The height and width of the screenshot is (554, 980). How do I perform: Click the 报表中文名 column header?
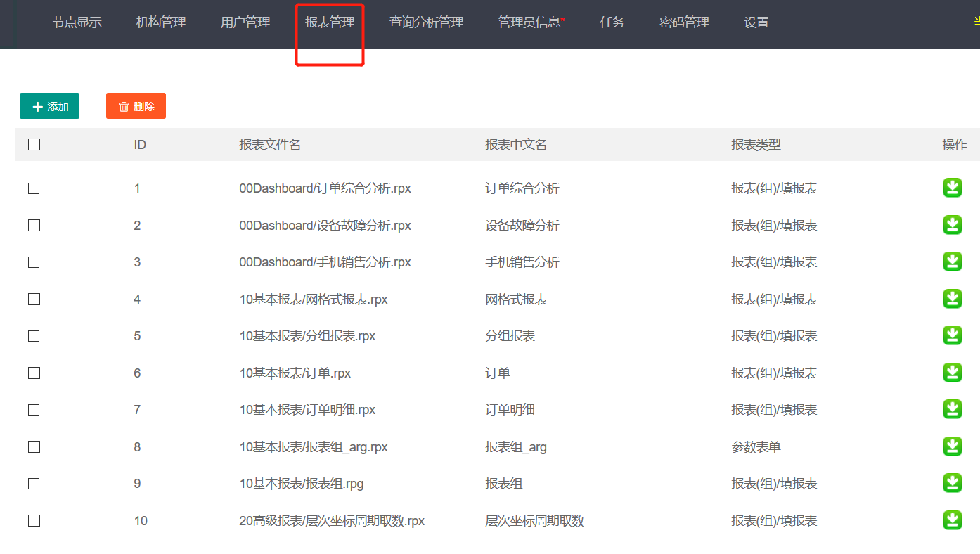coord(516,145)
